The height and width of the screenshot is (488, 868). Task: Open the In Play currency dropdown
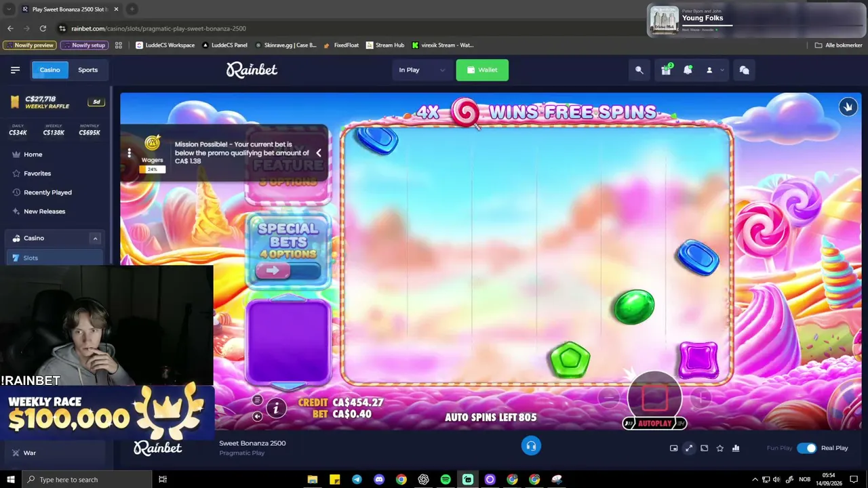[421, 70]
